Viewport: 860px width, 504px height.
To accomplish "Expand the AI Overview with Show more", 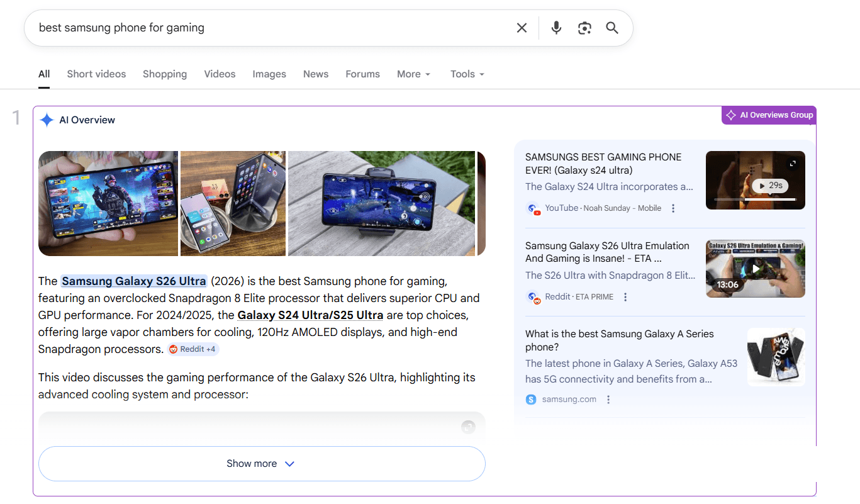I will [x=262, y=463].
